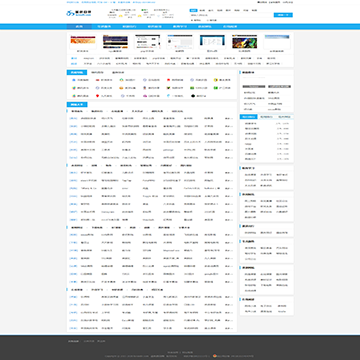Click the yellow round icon ending first icon row
360x360 pixels.
click(x=216, y=80)
